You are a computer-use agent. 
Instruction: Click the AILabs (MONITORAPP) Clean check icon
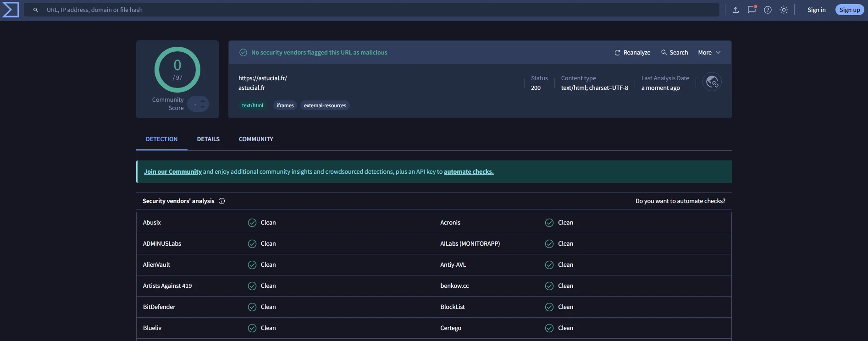[x=549, y=244]
